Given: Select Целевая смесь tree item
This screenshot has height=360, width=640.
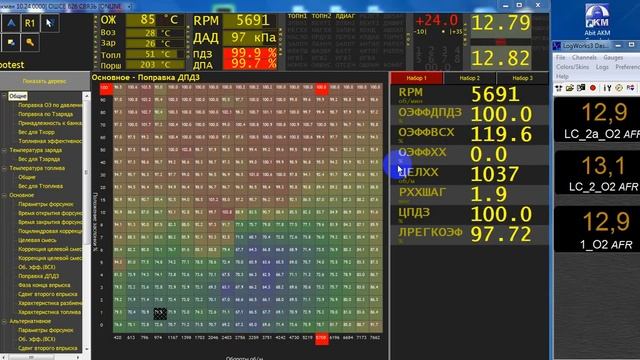Looking at the screenshot, I should (x=37, y=240).
